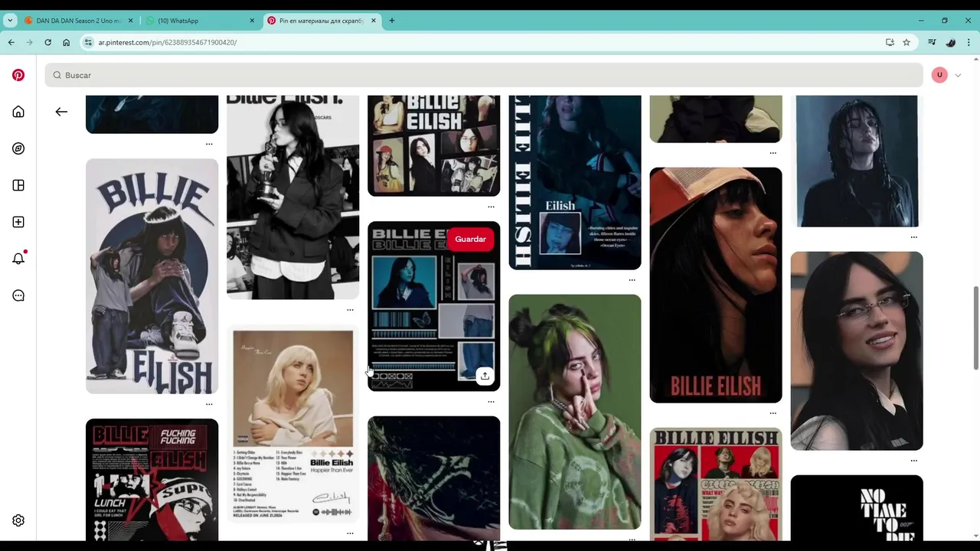Screen dimensions: 980x551
Task: Open the black-and-white Oscar statue pin
Action: point(292,197)
